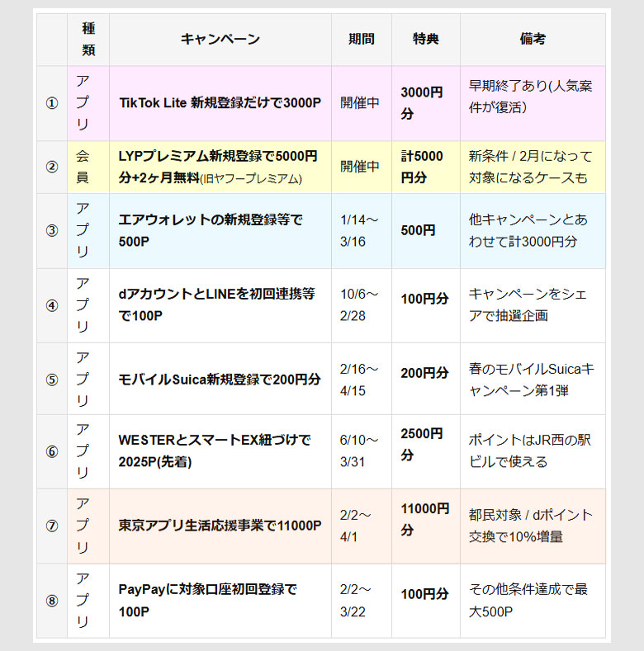This screenshot has width=644, height=651.
Task: Open WESTERとスマートEX紐づけで2025P campaign
Action: point(215,451)
